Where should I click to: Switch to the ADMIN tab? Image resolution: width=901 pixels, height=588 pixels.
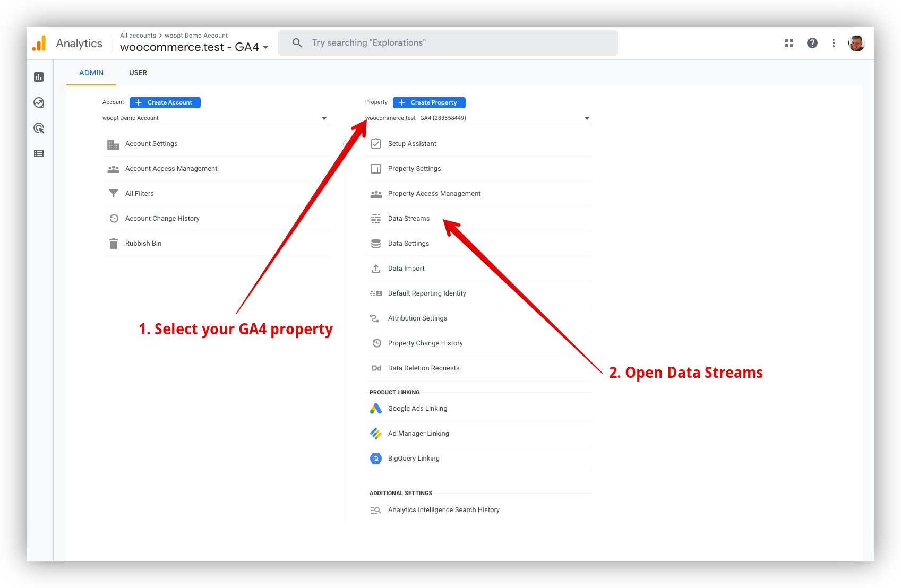91,73
